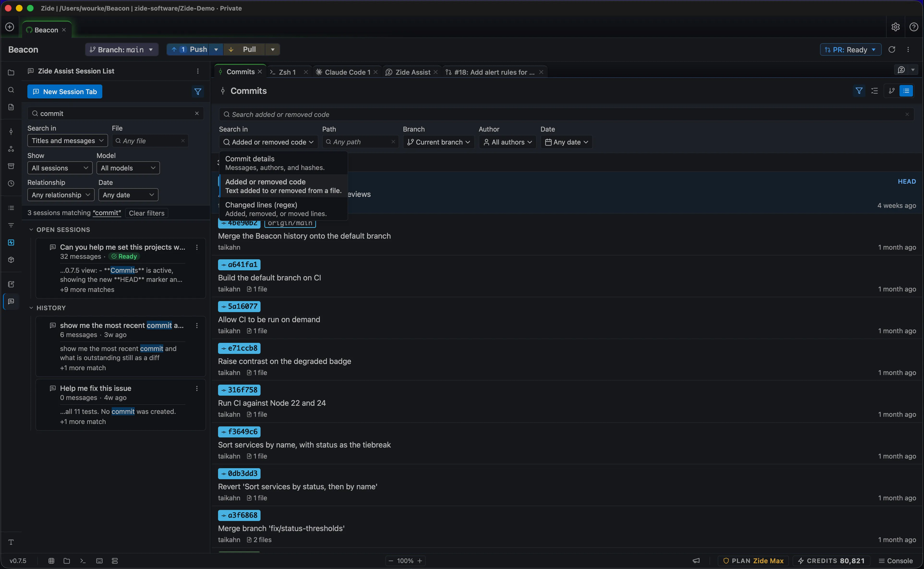Open the commits icon in left sidebar
Image resolution: width=924 pixels, height=569 pixels.
(x=11, y=131)
